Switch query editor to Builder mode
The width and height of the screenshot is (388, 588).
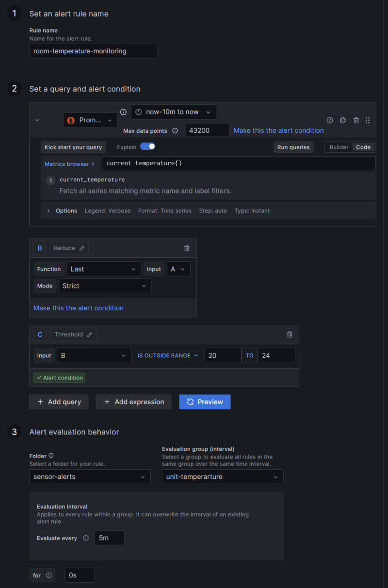(x=339, y=147)
